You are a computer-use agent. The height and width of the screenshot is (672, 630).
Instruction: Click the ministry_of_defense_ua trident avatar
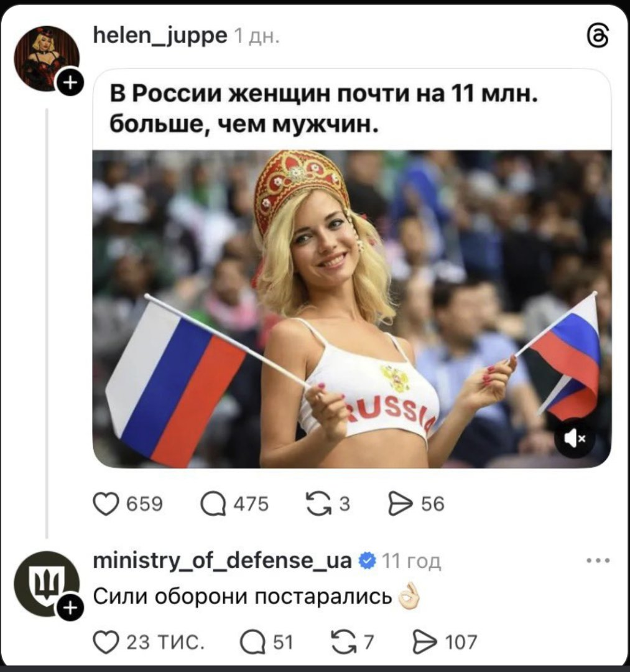[x=46, y=584]
